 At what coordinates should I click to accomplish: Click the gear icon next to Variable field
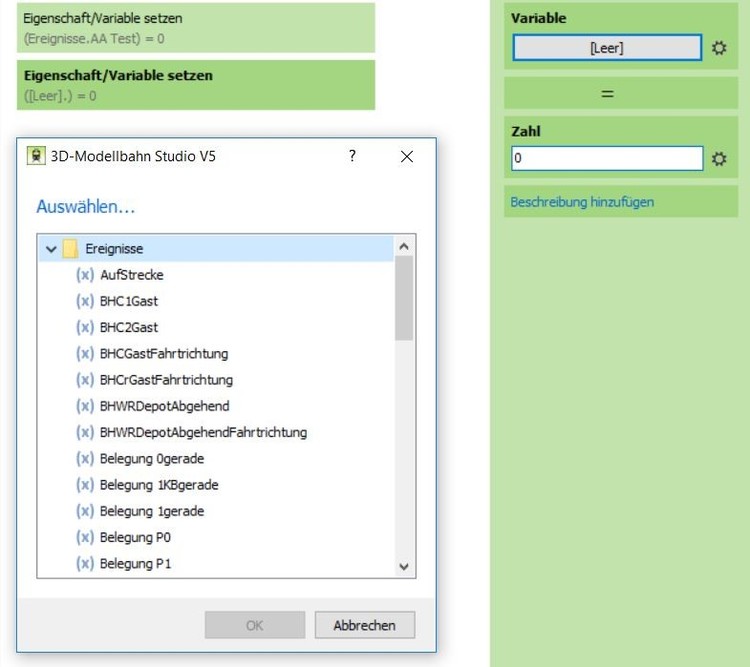719,48
